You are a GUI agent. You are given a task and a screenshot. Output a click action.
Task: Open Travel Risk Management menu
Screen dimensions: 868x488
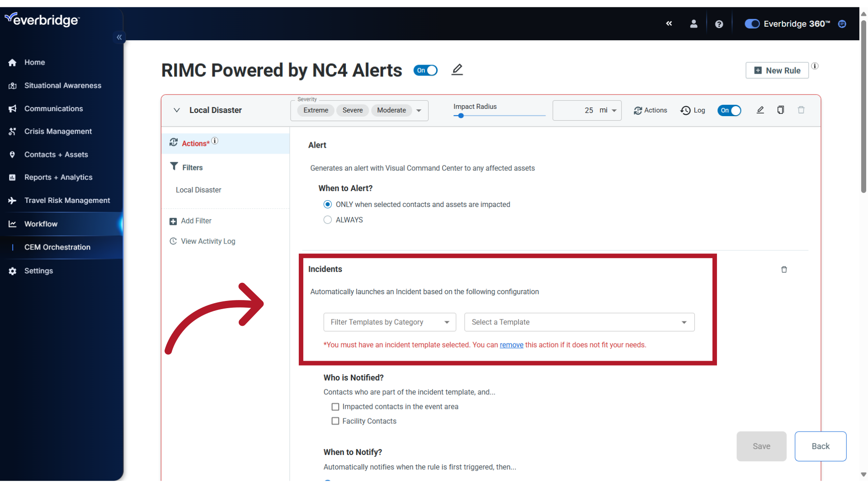pyautogui.click(x=67, y=201)
